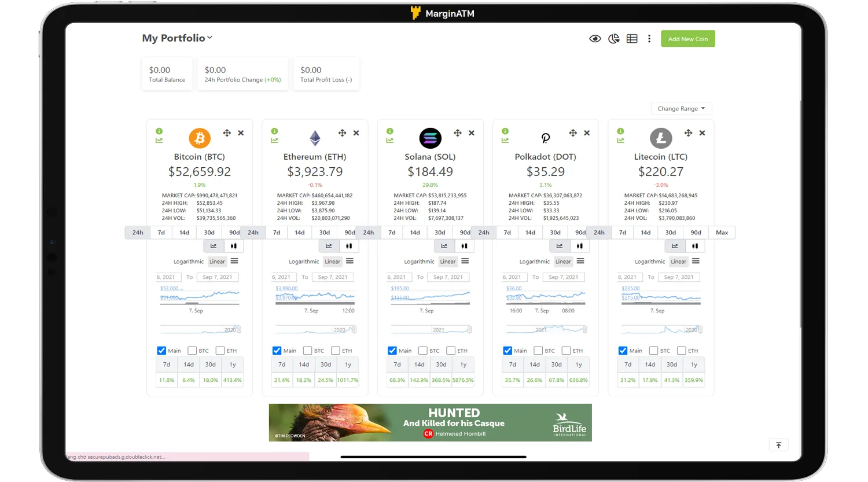Remove the Solana card with its X
Screen dimensions: 868x482
(x=472, y=133)
